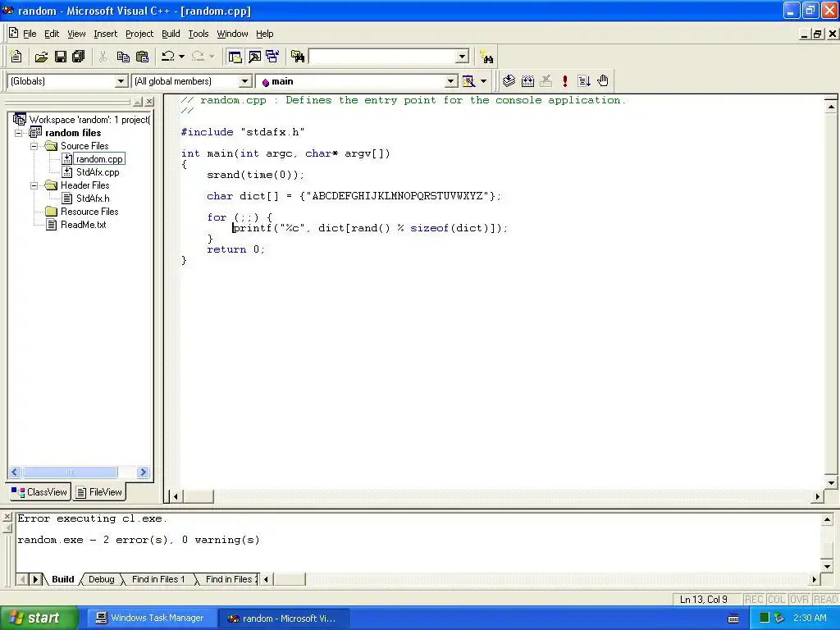Select the Resource Files folder
Image resolution: width=840 pixels, height=630 pixels.
pyautogui.click(x=89, y=212)
